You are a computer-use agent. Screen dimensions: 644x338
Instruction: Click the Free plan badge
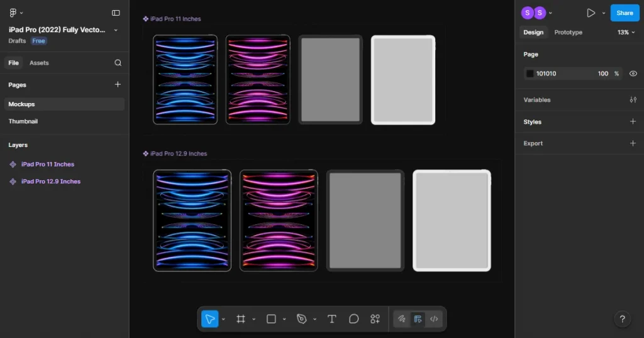tap(38, 41)
